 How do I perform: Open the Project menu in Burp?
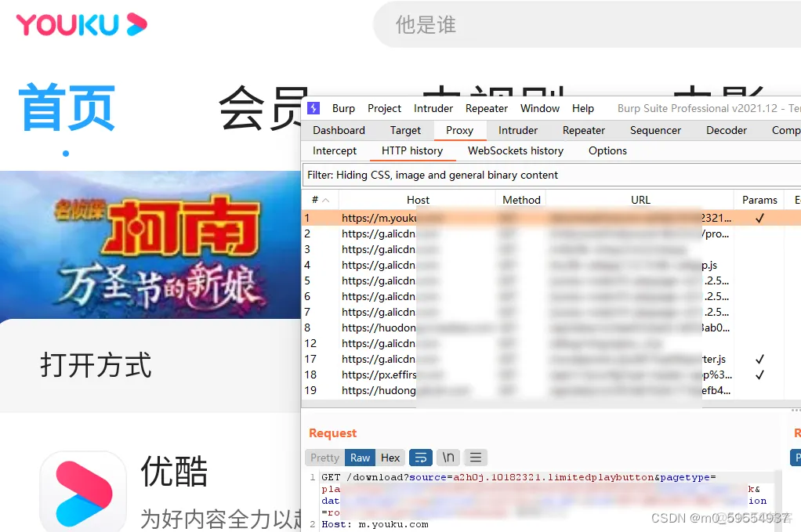point(384,108)
